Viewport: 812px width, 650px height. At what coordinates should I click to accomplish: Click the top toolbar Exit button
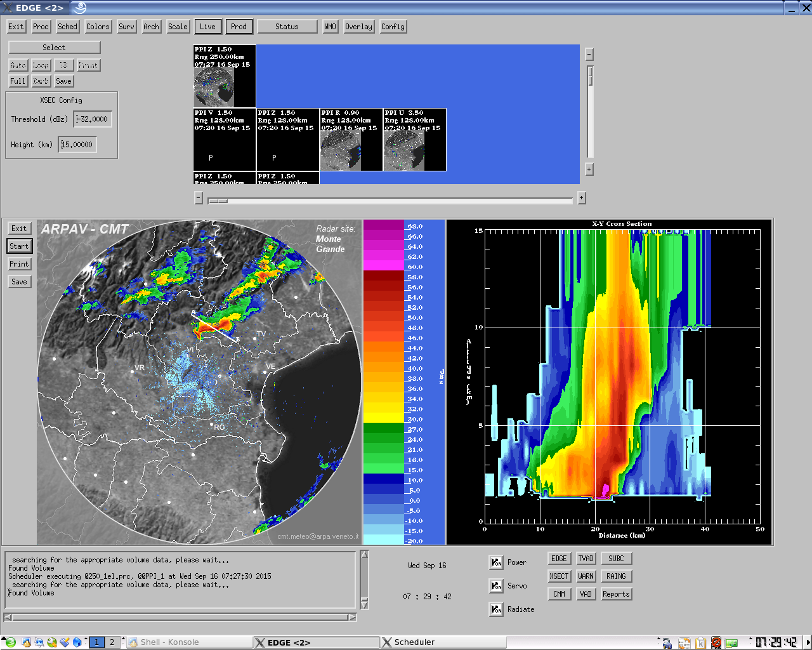click(16, 27)
